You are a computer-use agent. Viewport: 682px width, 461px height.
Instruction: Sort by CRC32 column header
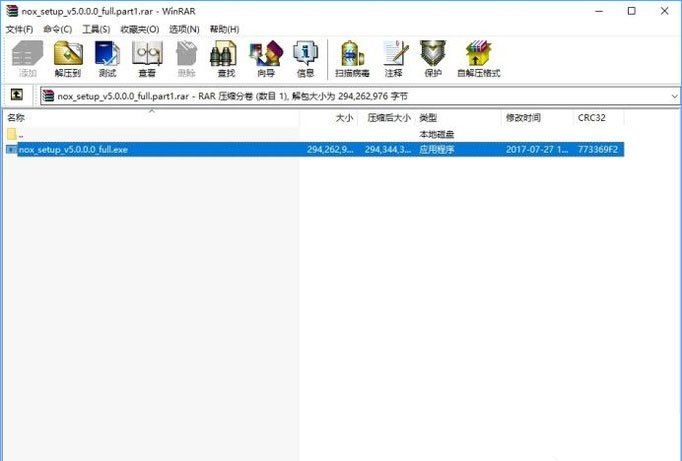pos(598,117)
